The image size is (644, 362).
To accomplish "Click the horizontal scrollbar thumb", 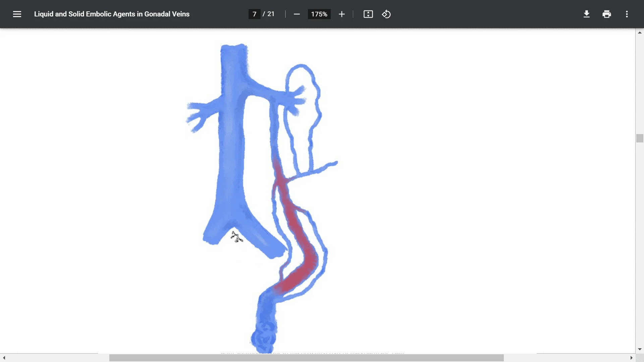I will click(x=307, y=358).
